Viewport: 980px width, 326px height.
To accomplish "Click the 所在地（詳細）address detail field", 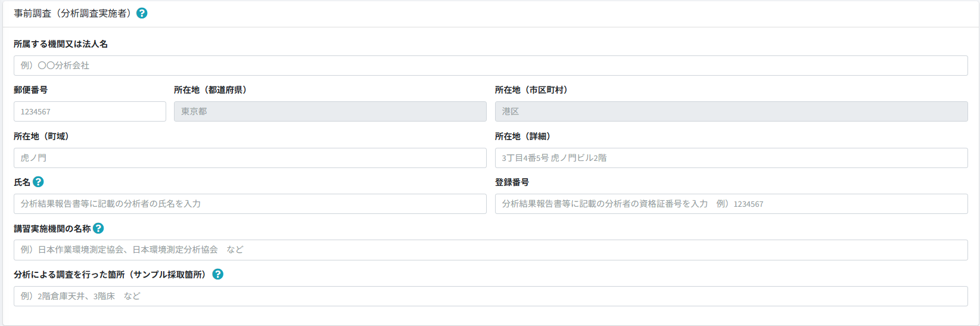I will tap(731, 158).
